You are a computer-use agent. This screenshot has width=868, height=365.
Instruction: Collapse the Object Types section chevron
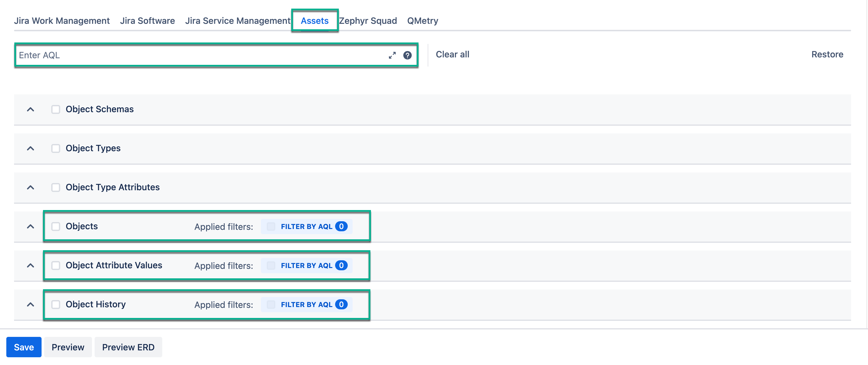[x=30, y=148]
